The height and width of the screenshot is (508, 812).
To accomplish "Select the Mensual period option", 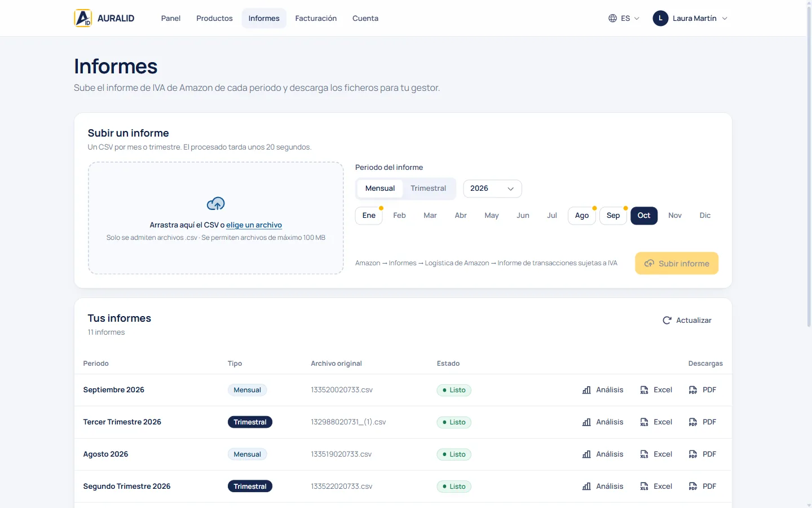I will point(380,189).
